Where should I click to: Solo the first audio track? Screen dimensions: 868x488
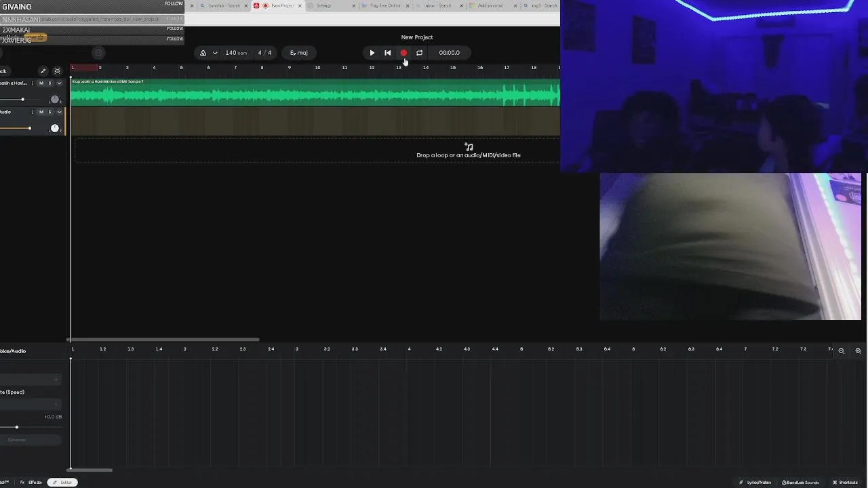(x=50, y=83)
